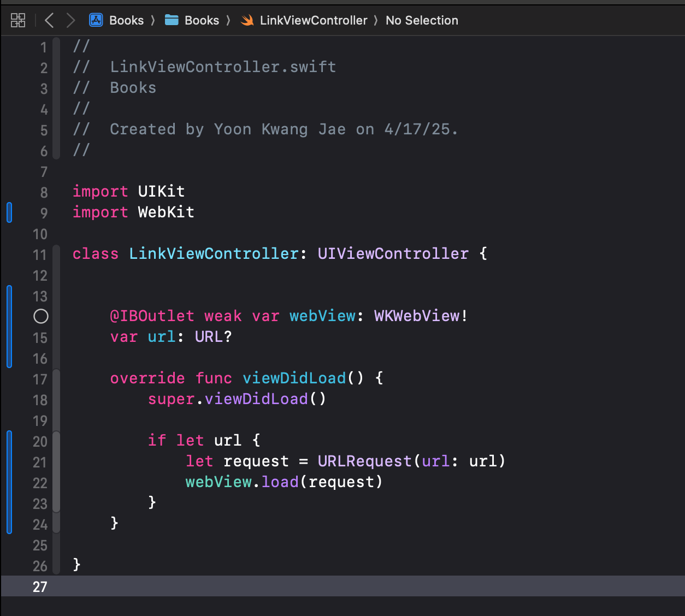The height and width of the screenshot is (616, 685).
Task: Open Books project breadcrumb item
Action: tap(126, 20)
